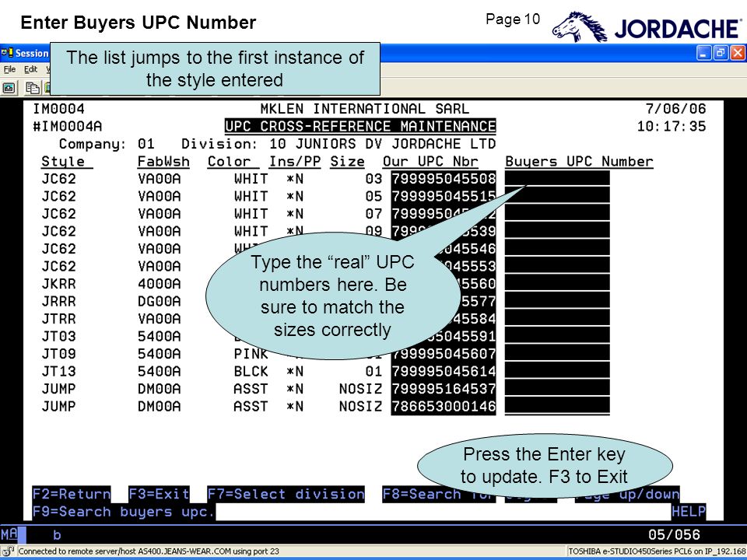Click the time 10:17:35
Viewport: 747px width, 560px height.
[672, 126]
